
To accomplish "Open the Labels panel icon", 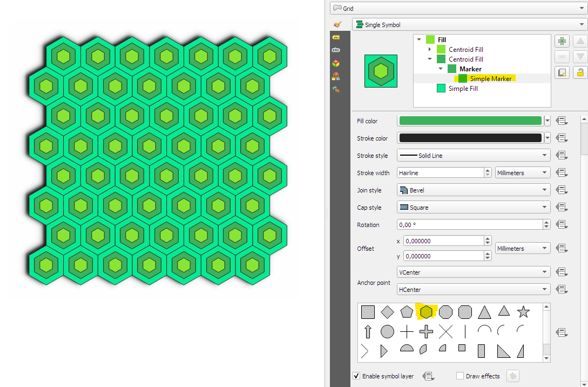I will click(x=336, y=37).
